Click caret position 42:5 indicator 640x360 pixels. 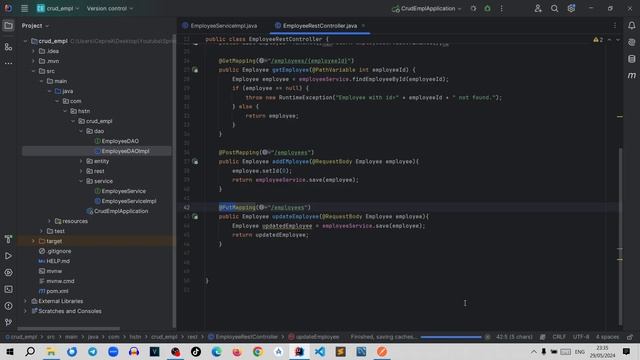514,337
